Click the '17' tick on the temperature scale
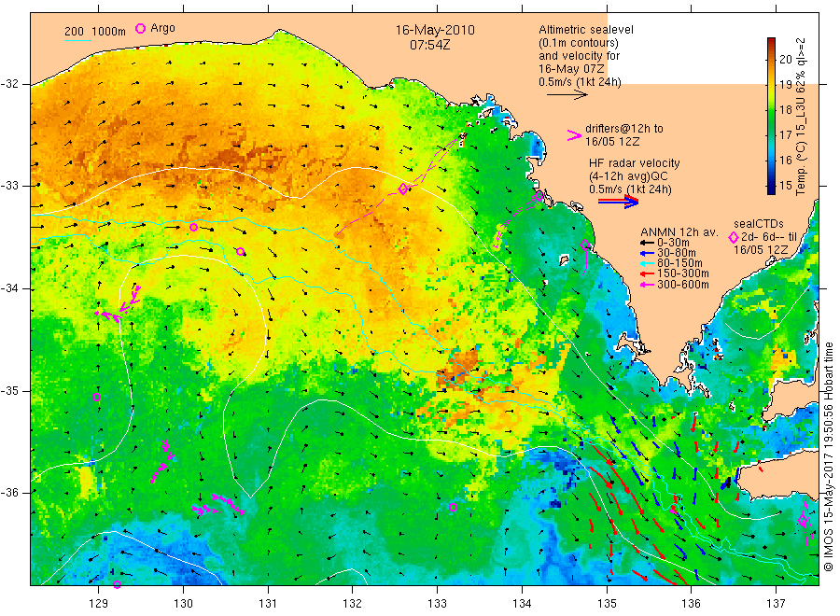 pyautogui.click(x=785, y=135)
